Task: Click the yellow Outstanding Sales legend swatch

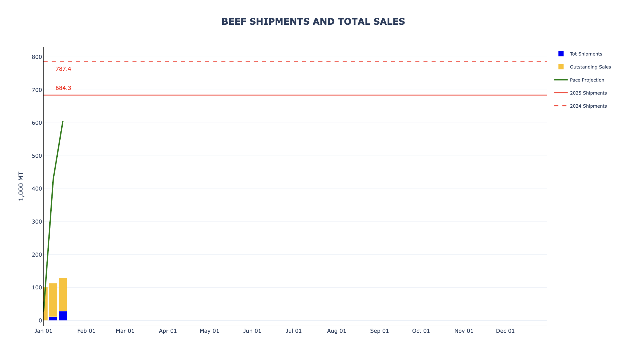Action: 561,67
